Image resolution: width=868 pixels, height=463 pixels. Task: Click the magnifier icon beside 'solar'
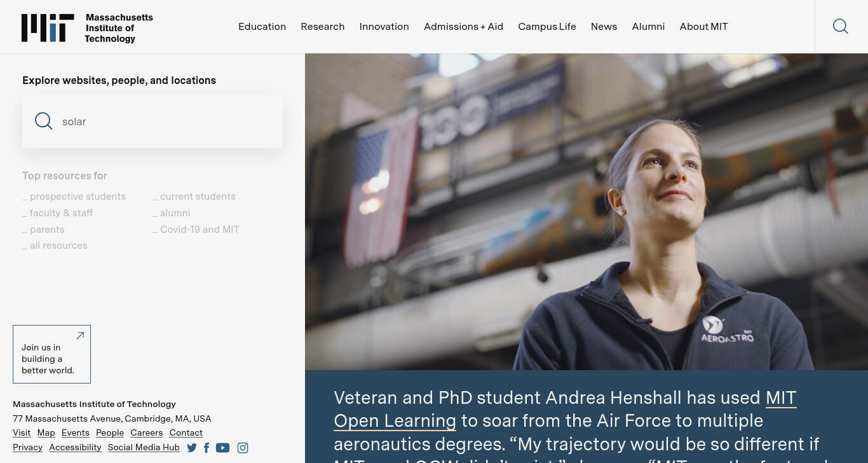pyautogui.click(x=44, y=121)
